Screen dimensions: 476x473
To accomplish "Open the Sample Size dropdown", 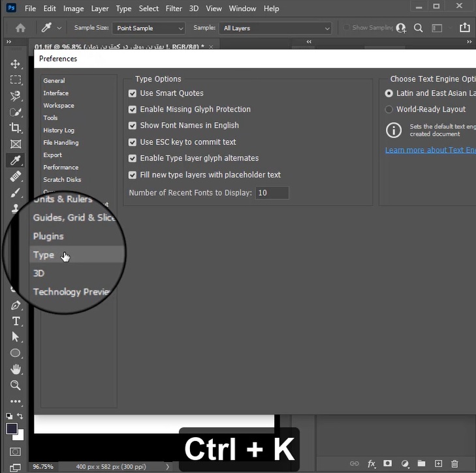I will [x=149, y=28].
